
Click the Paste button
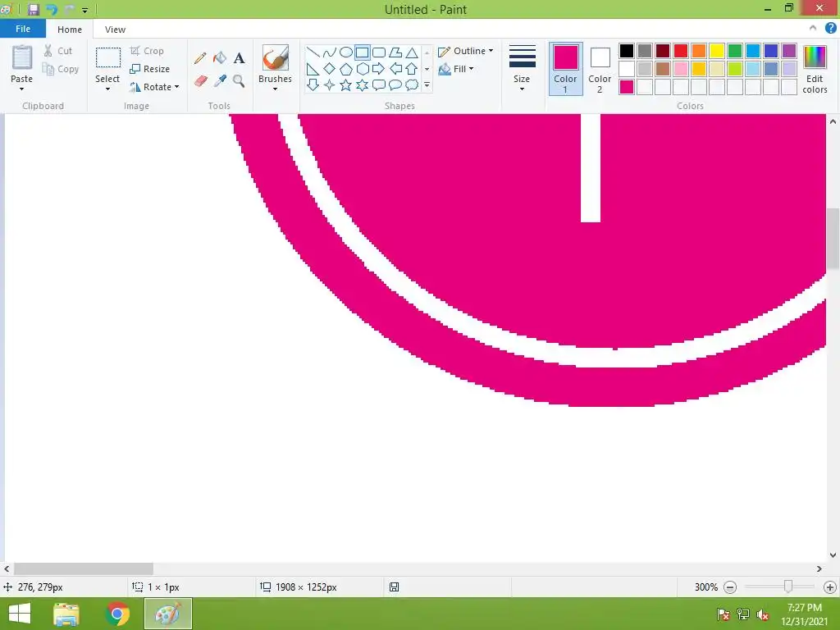pyautogui.click(x=22, y=63)
